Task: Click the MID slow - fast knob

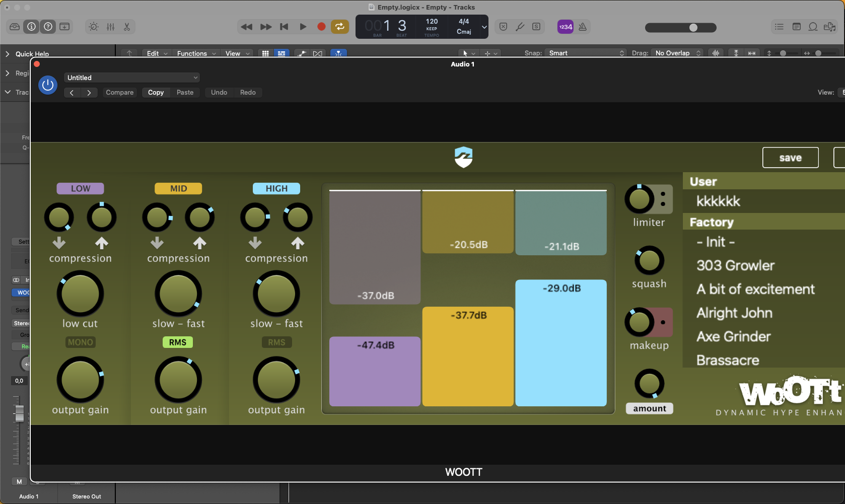Action: pos(178,294)
